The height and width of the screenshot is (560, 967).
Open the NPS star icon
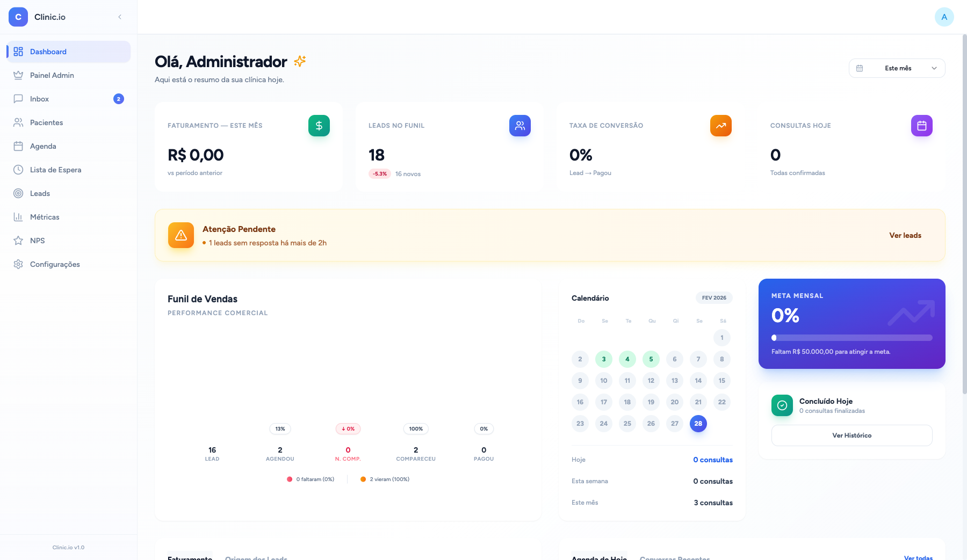(18, 241)
